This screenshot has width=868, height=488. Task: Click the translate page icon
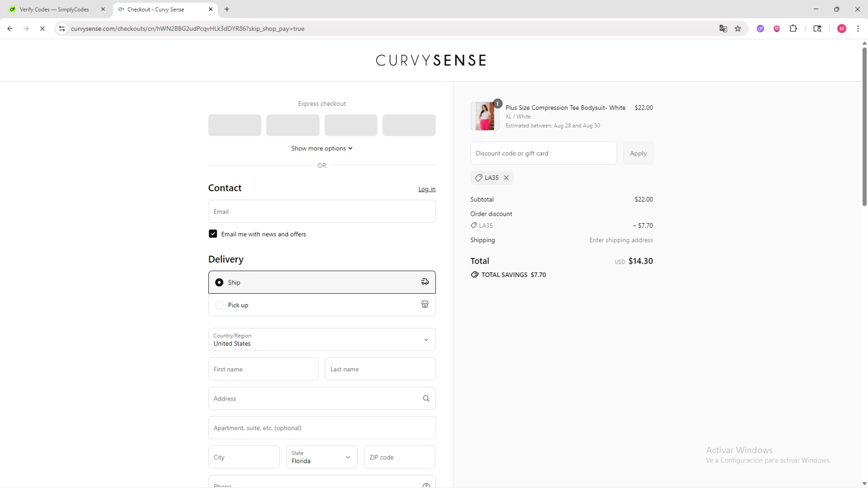pos(723,28)
